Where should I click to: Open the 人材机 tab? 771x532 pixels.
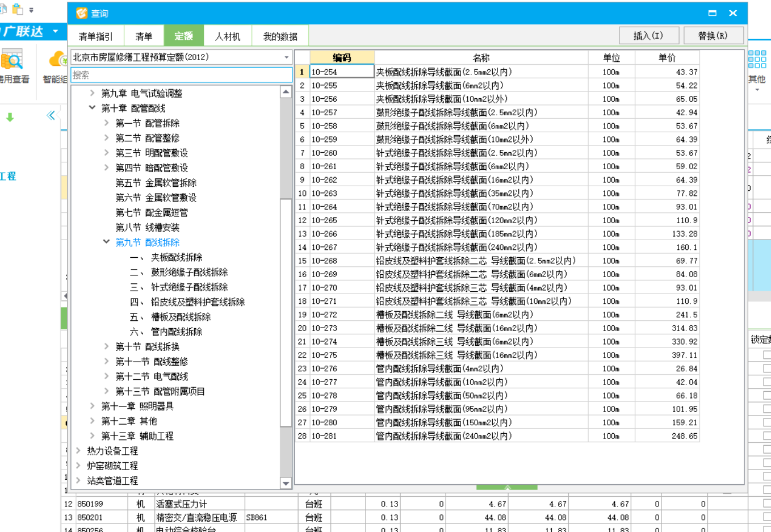(x=227, y=36)
